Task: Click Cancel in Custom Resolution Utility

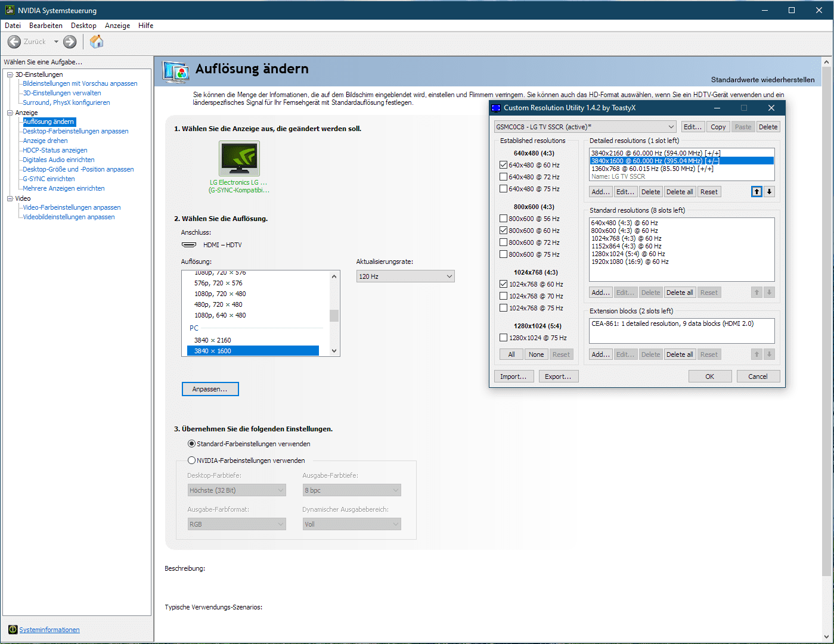Action: pos(758,377)
